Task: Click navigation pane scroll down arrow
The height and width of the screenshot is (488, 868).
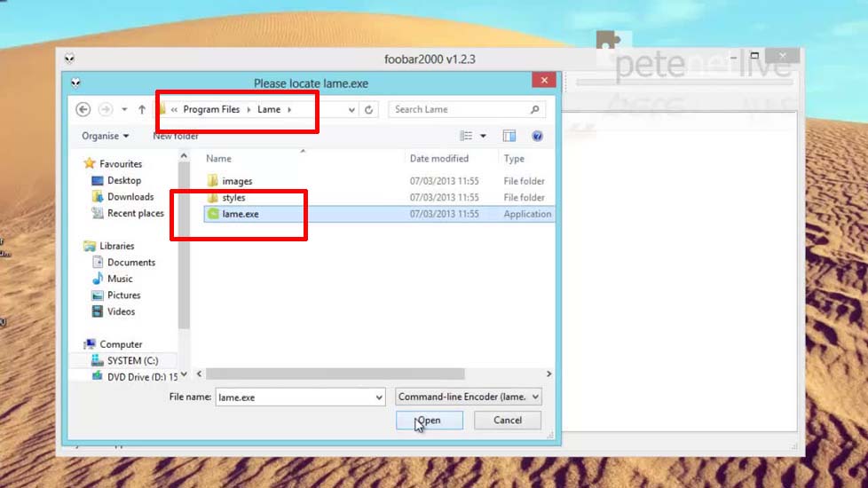Action: [184, 374]
